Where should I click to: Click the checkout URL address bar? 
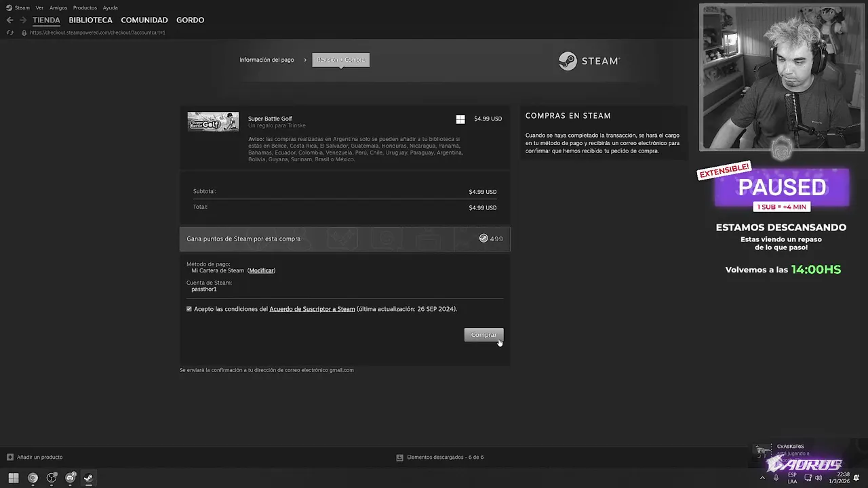coord(98,33)
